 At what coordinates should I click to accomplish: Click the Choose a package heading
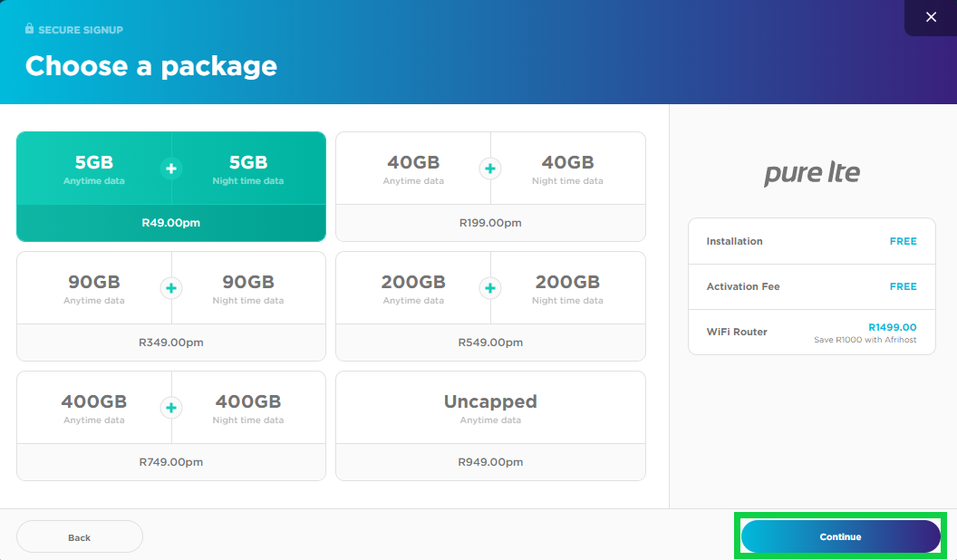tap(151, 66)
